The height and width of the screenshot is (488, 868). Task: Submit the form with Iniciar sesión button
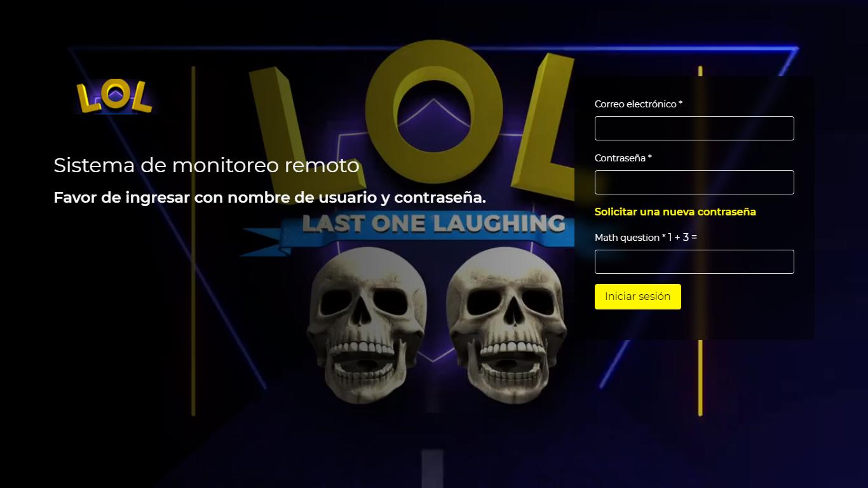pyautogui.click(x=637, y=297)
